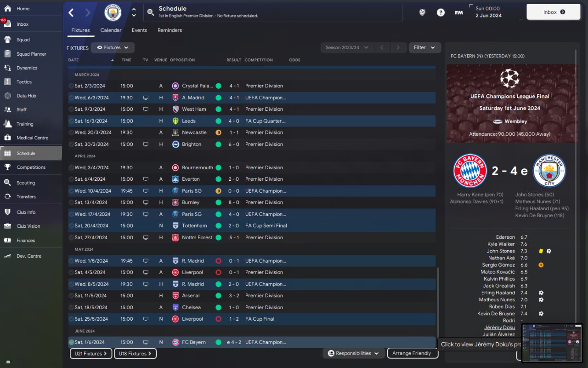Click the FM logo icon
The image size is (588, 368).
tap(459, 12)
